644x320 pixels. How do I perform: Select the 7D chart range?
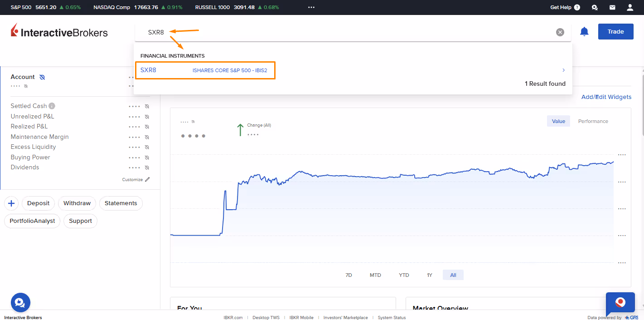(349, 275)
